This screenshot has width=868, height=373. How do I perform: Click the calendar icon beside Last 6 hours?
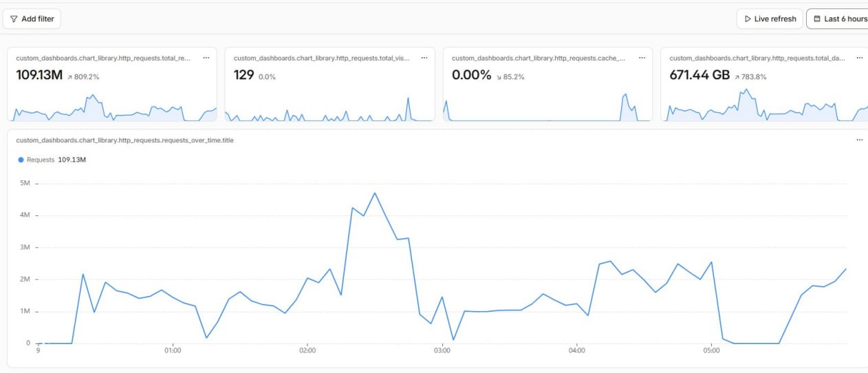pyautogui.click(x=817, y=19)
